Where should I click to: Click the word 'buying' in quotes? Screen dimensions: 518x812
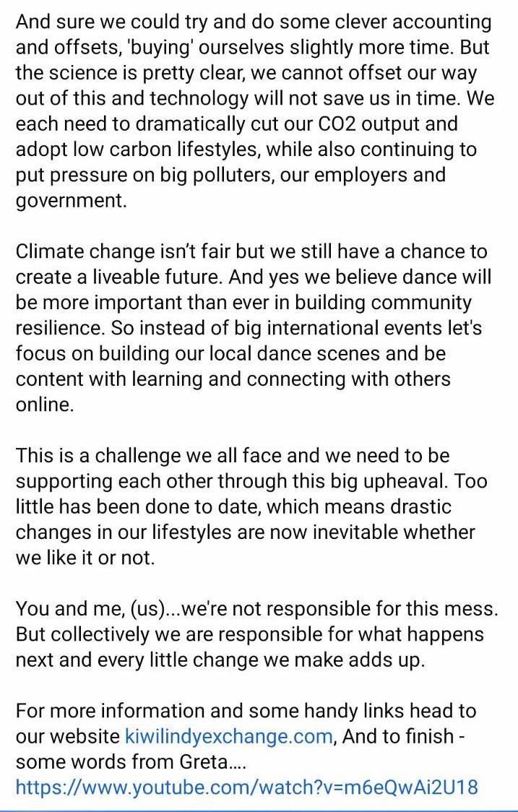(163, 48)
